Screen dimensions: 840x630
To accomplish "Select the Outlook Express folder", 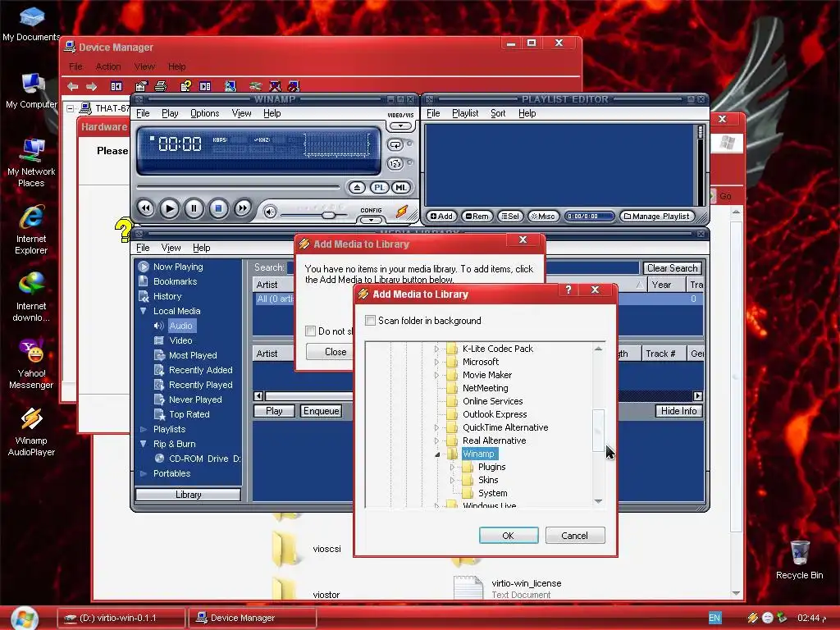I will [495, 414].
